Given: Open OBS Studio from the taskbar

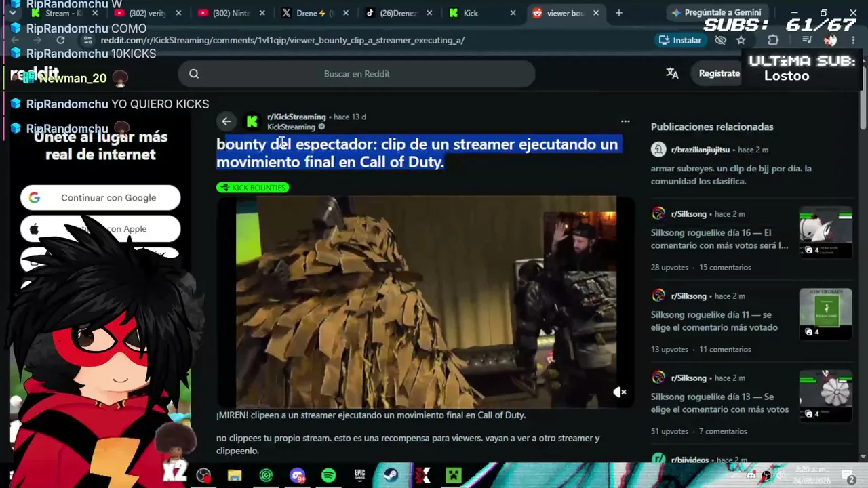Looking at the screenshot, I should tap(203, 475).
